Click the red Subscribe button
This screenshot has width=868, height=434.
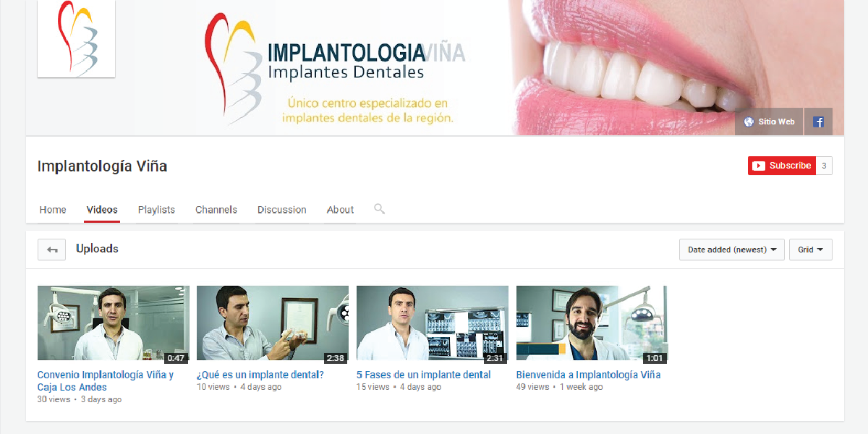[782, 166]
